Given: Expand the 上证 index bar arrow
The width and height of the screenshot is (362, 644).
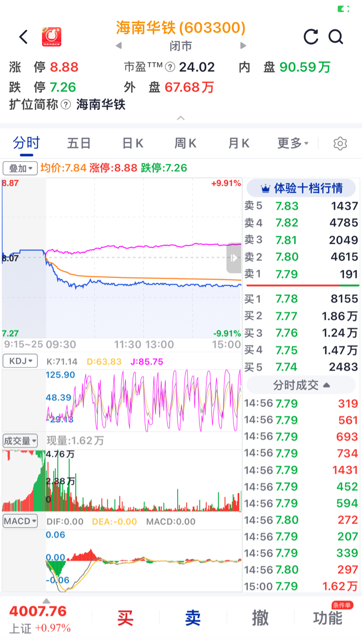Looking at the screenshot, I should pos(46,601).
